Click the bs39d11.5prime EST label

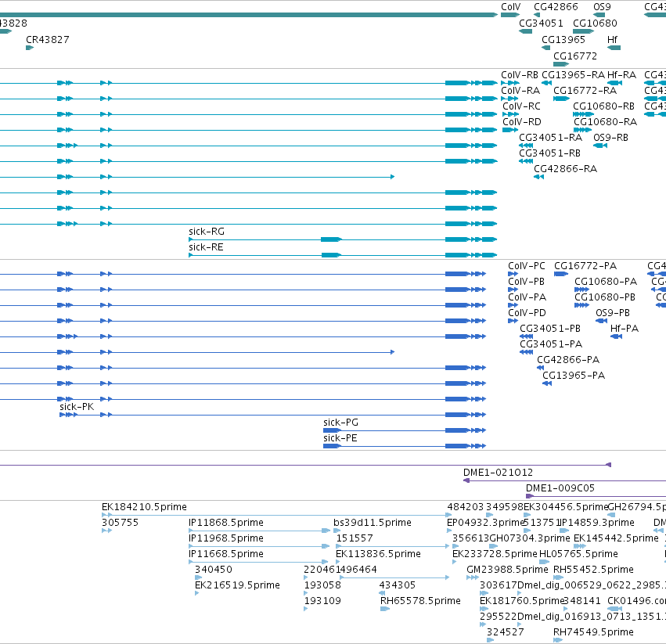click(x=372, y=523)
